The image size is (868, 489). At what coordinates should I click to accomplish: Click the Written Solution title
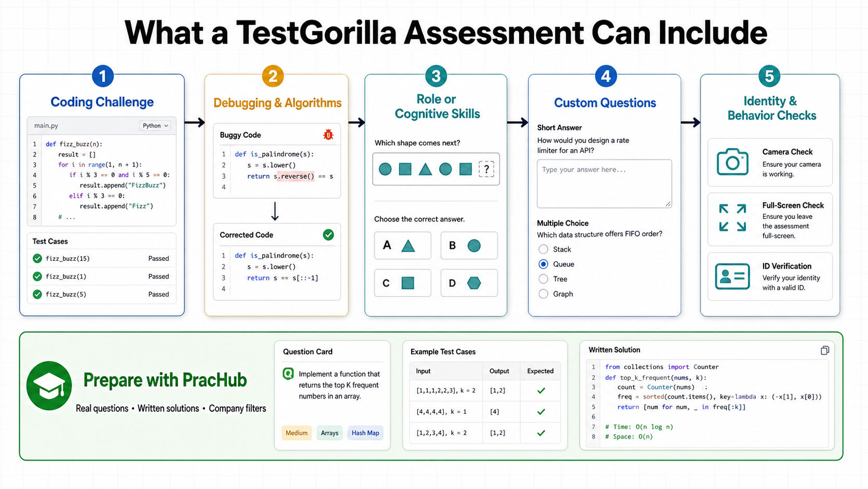(x=614, y=350)
